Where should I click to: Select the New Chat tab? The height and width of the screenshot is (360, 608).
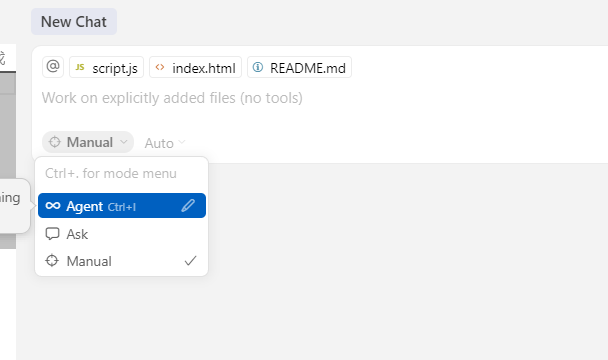click(x=74, y=22)
